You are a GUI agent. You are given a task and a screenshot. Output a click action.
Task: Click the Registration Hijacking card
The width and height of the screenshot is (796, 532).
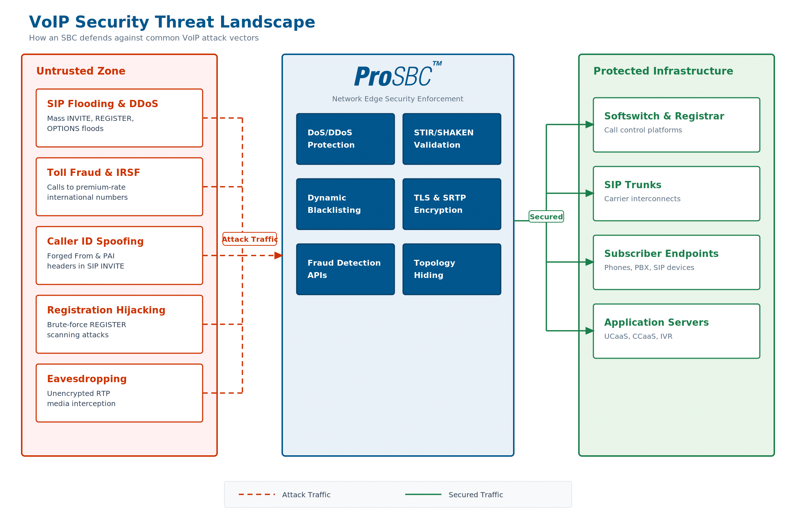(x=119, y=324)
